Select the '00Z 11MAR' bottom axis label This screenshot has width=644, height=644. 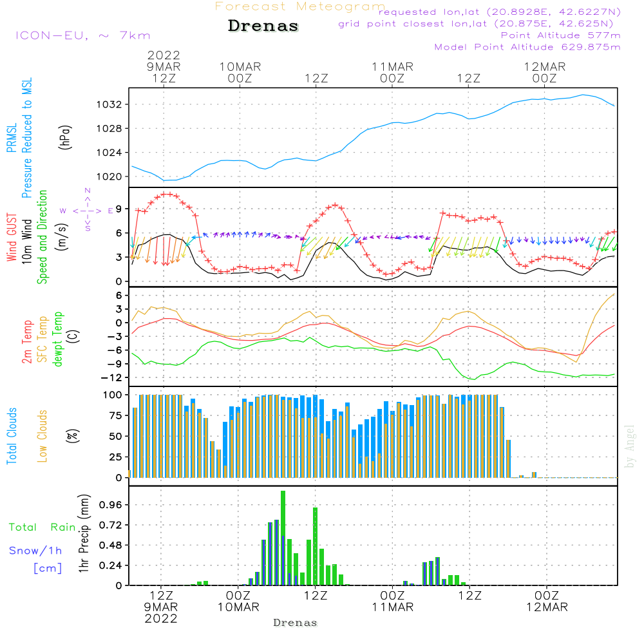393,601
